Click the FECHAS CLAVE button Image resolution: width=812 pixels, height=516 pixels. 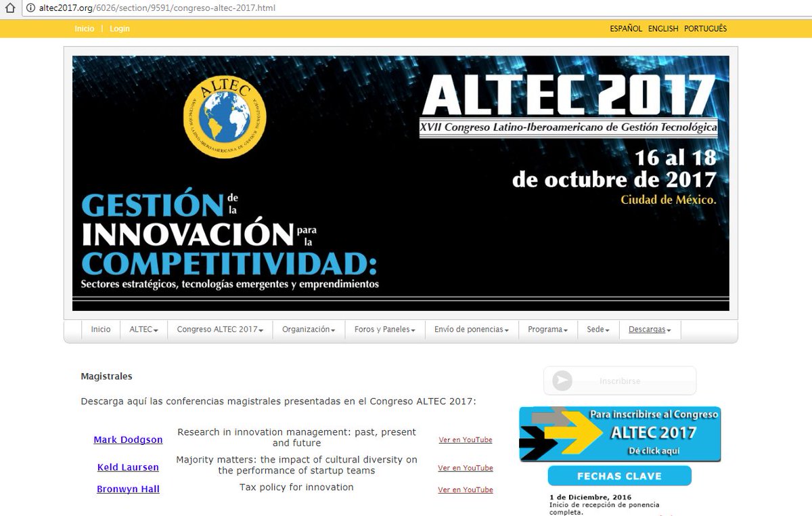click(619, 476)
